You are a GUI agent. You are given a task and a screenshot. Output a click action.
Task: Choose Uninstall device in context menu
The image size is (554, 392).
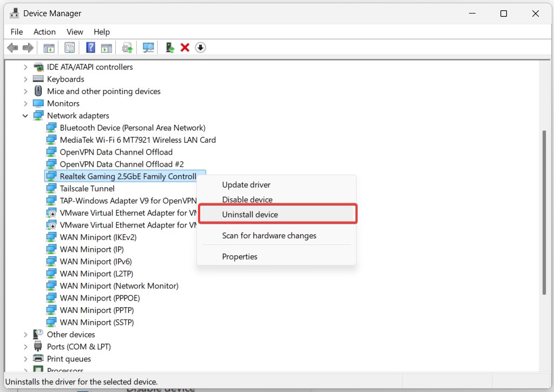click(x=278, y=214)
